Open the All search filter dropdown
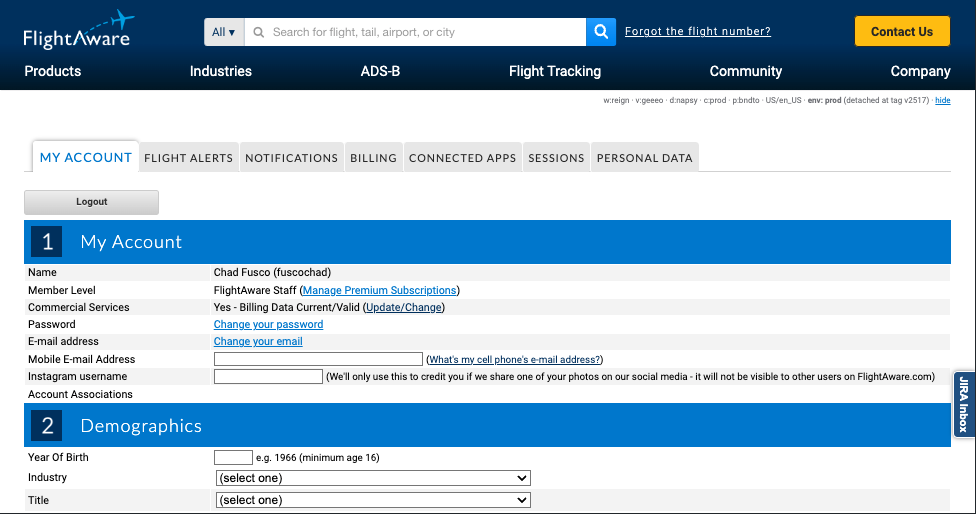 click(x=224, y=32)
